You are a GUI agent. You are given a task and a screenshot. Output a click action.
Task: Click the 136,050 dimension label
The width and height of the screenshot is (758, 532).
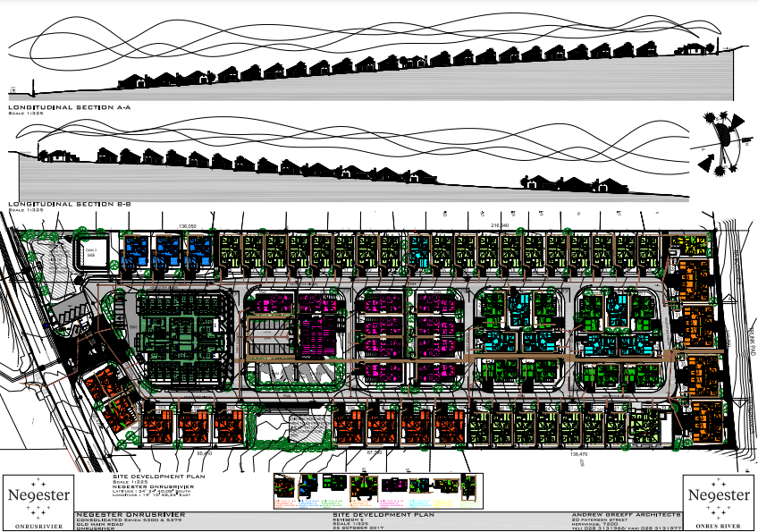(x=188, y=226)
